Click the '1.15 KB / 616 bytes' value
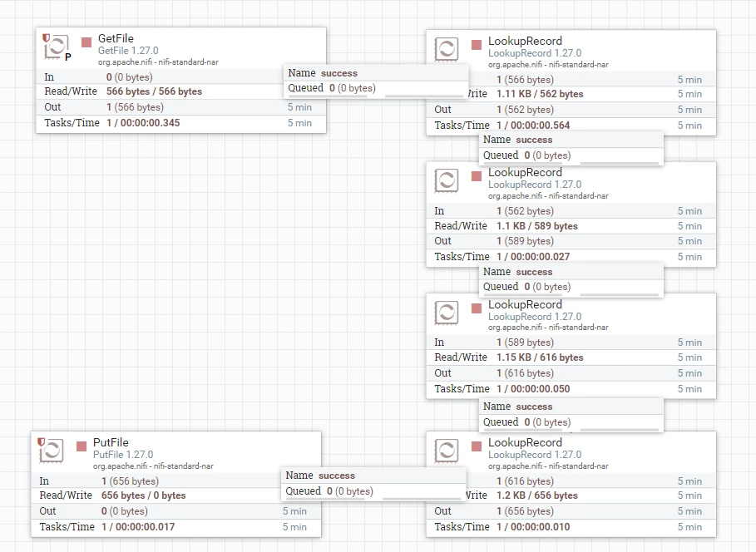The width and height of the screenshot is (756, 552). click(x=540, y=357)
